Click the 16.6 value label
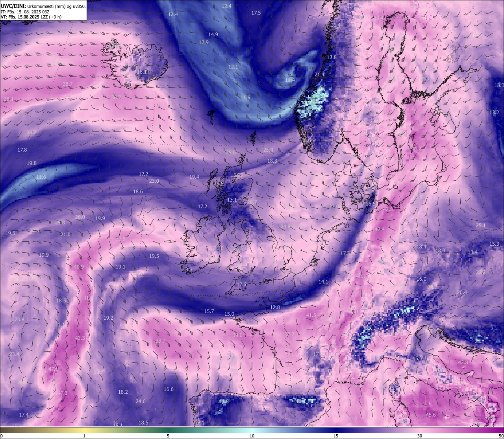The image size is (504, 439). pyautogui.click(x=169, y=389)
